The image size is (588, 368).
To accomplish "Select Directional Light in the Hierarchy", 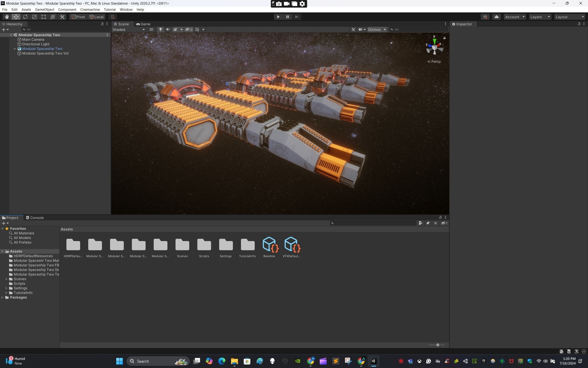I will coord(36,44).
